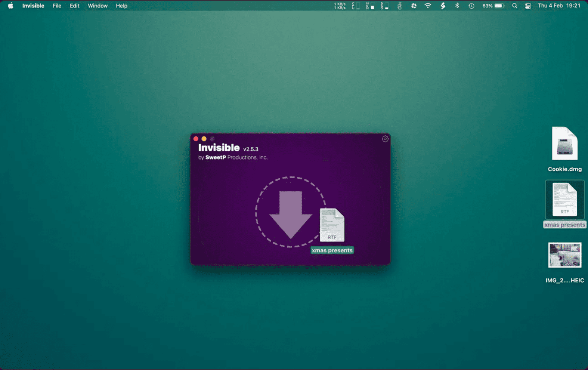Viewport: 588px width, 370px height.
Task: Click the SweetP Productions, Inc. text
Action: point(236,157)
